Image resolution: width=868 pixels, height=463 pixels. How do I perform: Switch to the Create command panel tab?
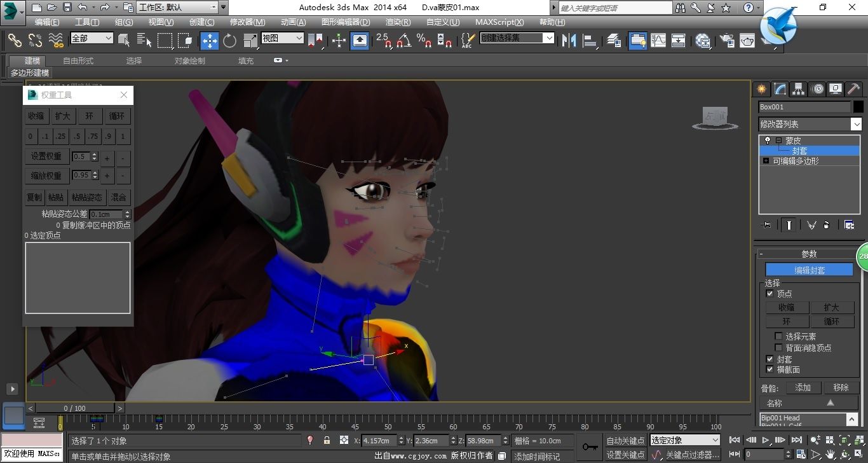coord(761,89)
